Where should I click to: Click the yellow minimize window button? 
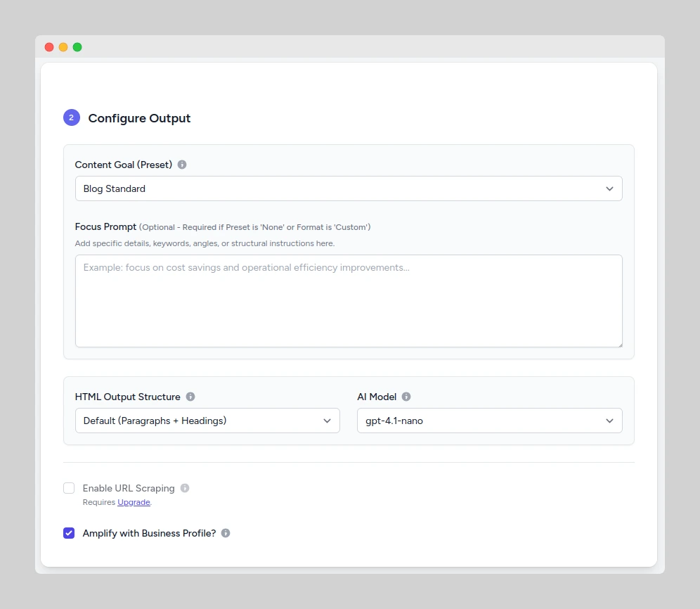point(63,47)
